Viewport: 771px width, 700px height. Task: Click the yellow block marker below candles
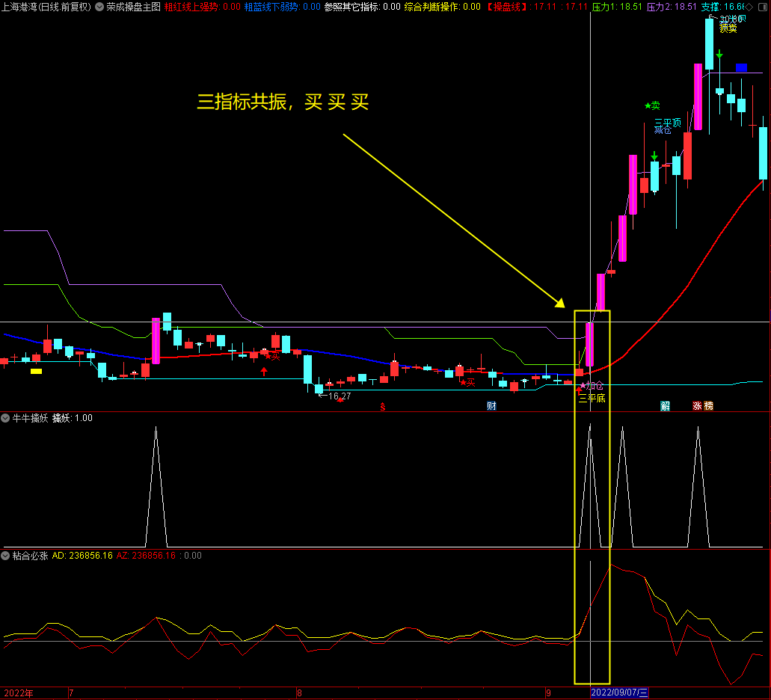pos(37,372)
